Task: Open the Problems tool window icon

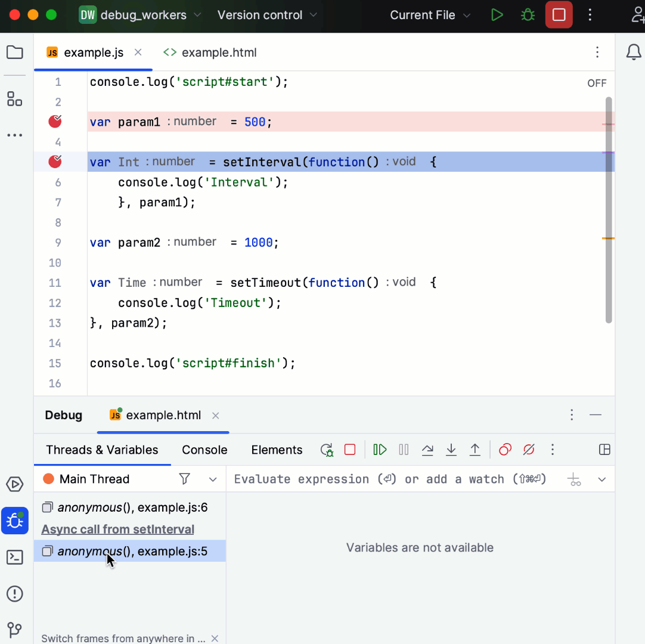Action: 14,593
